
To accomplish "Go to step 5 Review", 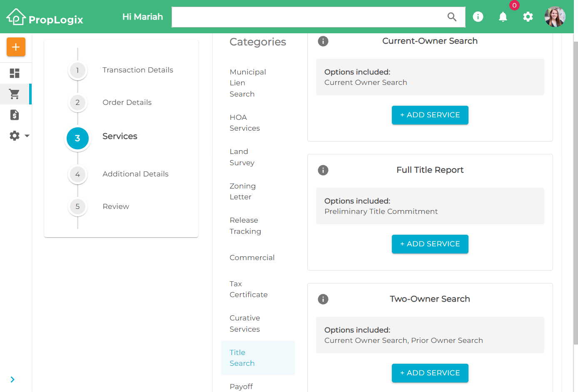I will (x=99, y=207).
